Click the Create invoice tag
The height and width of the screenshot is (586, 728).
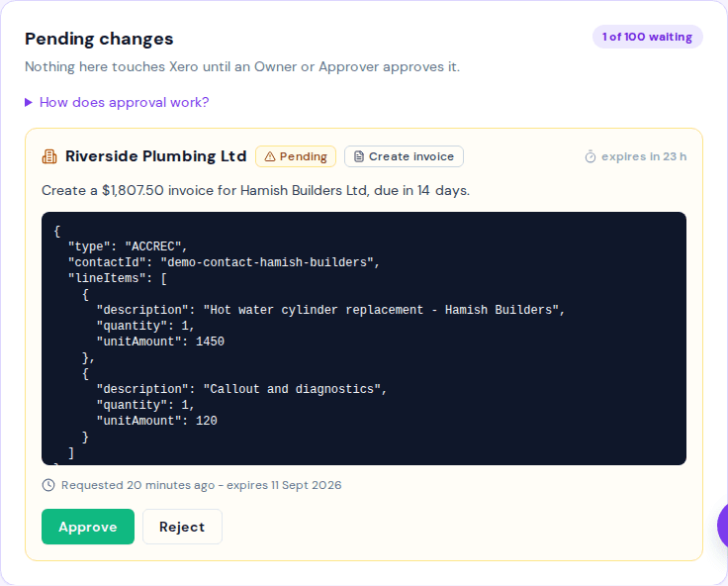click(404, 156)
